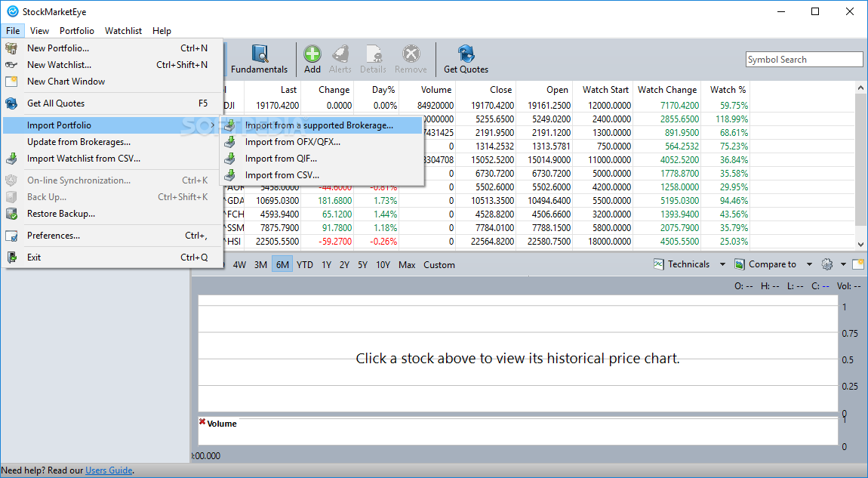The height and width of the screenshot is (478, 868).
Task: Expand the chart settings gear dropdown arrow
Action: tap(843, 265)
